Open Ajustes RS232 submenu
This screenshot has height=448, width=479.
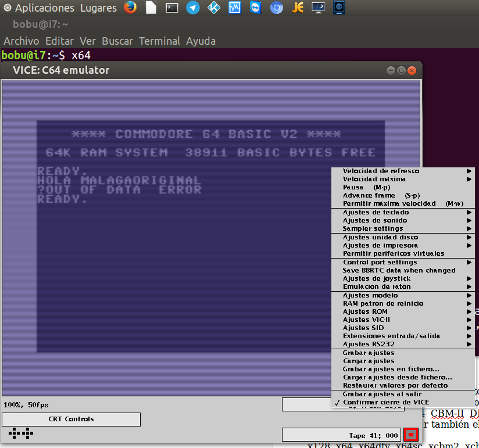[403, 344]
